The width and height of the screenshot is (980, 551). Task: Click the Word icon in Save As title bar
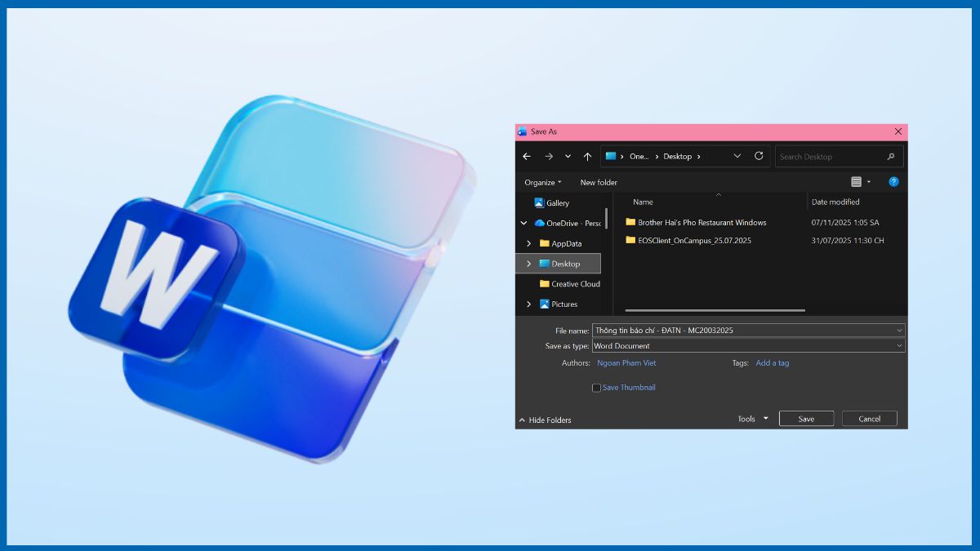click(x=523, y=131)
